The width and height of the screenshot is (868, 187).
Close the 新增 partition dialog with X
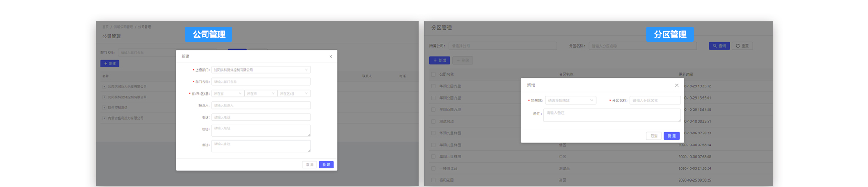(676, 86)
